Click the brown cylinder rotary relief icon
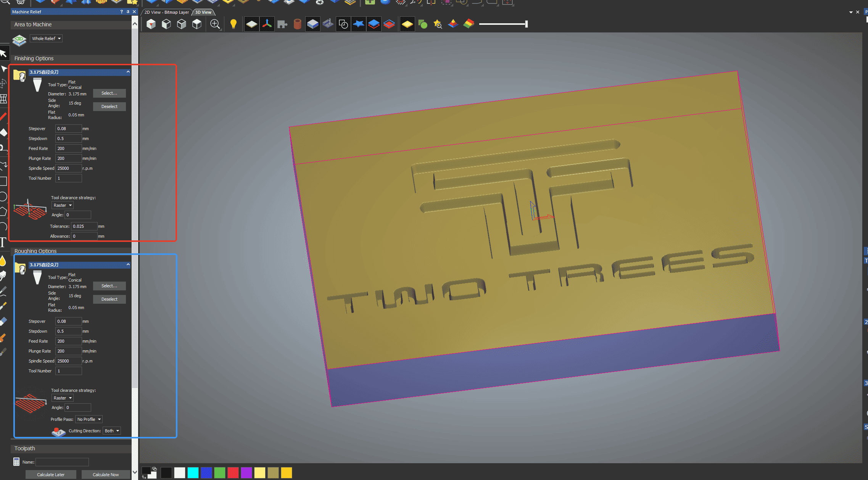This screenshot has height=480, width=868. pos(298,24)
